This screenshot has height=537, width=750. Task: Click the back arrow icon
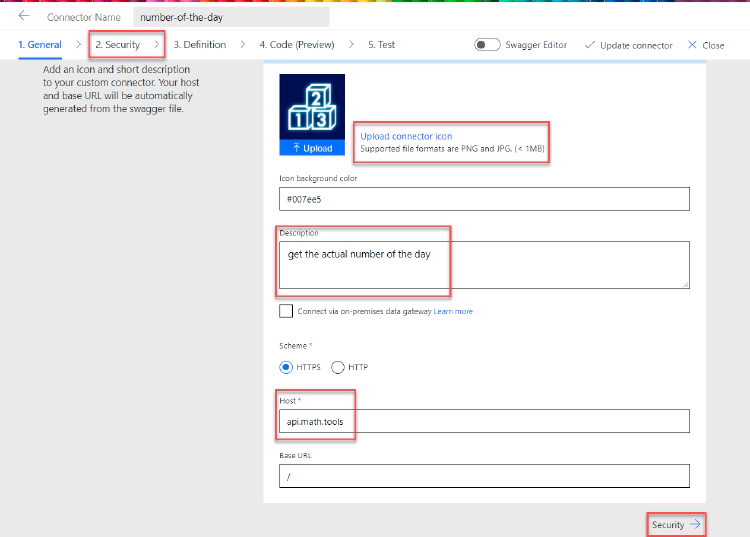pos(23,16)
